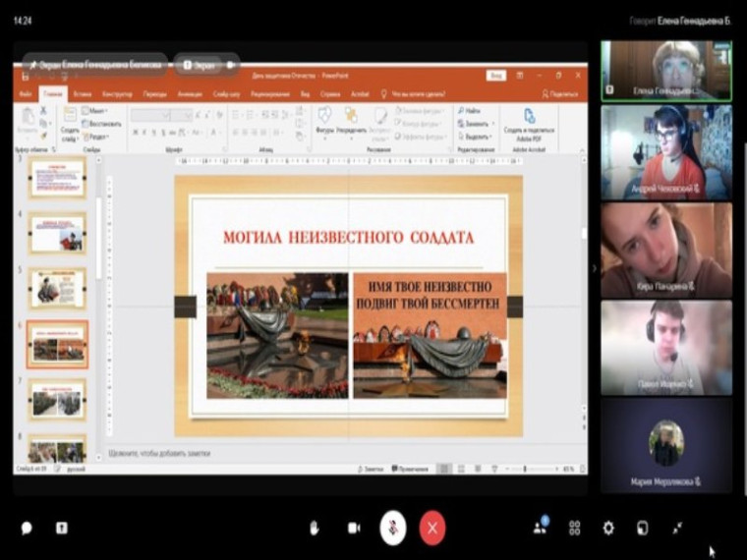Click Создать слайд new slide button
The height and width of the screenshot is (560, 747).
(x=70, y=125)
